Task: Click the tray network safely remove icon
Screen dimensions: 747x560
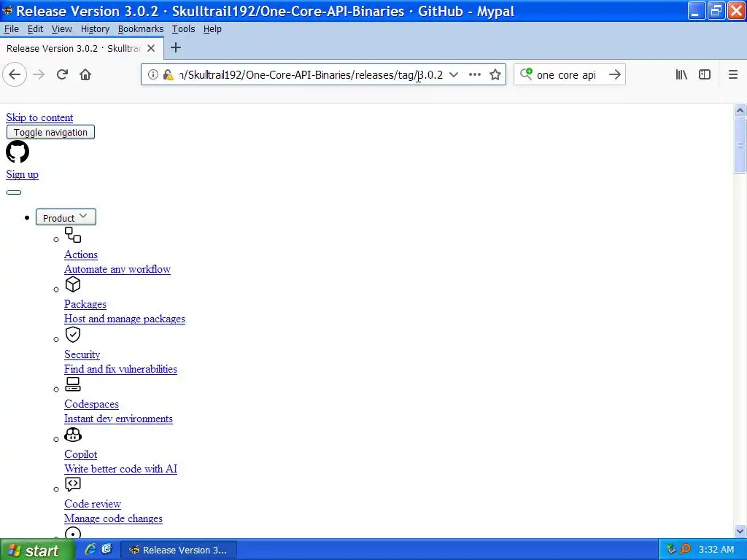Action: click(671, 550)
